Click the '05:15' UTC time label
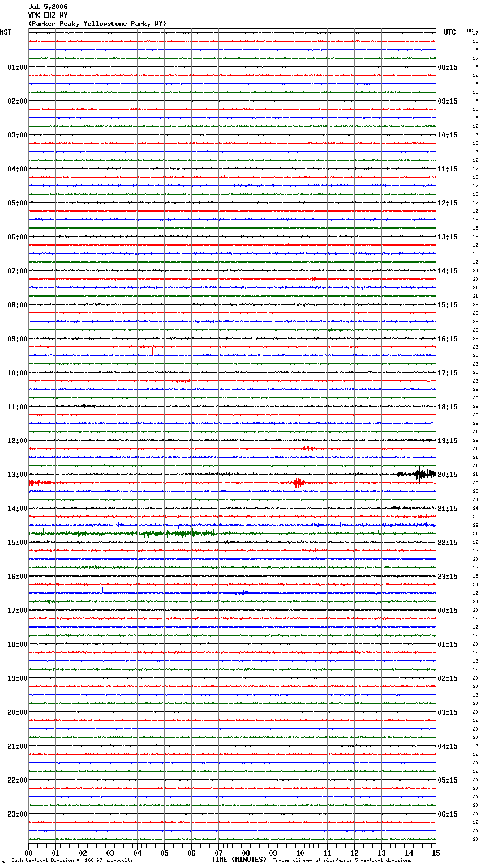Screen dimensions: 481x868 (x=448, y=780)
